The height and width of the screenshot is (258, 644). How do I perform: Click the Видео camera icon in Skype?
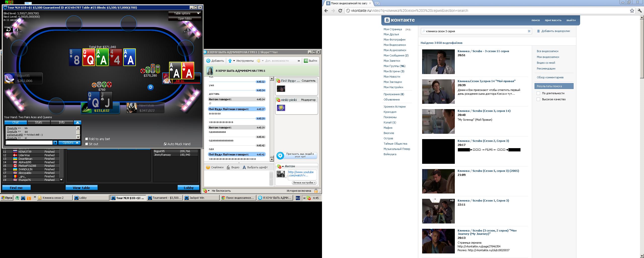point(228,167)
